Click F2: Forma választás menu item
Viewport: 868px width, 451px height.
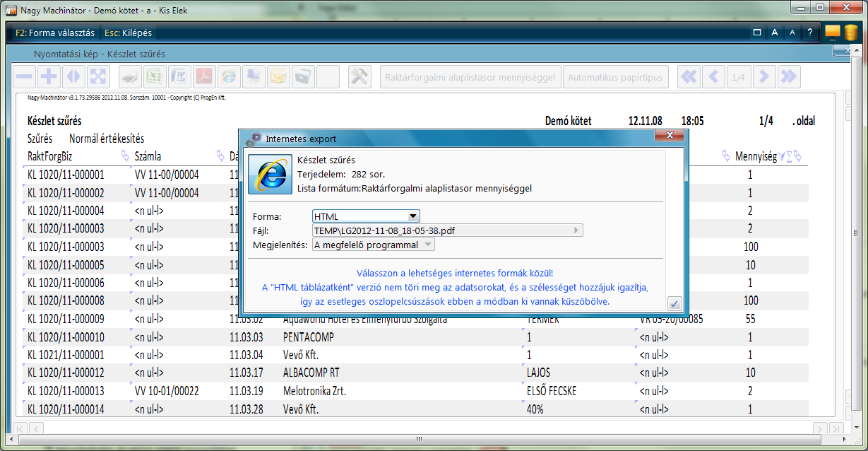coord(55,33)
